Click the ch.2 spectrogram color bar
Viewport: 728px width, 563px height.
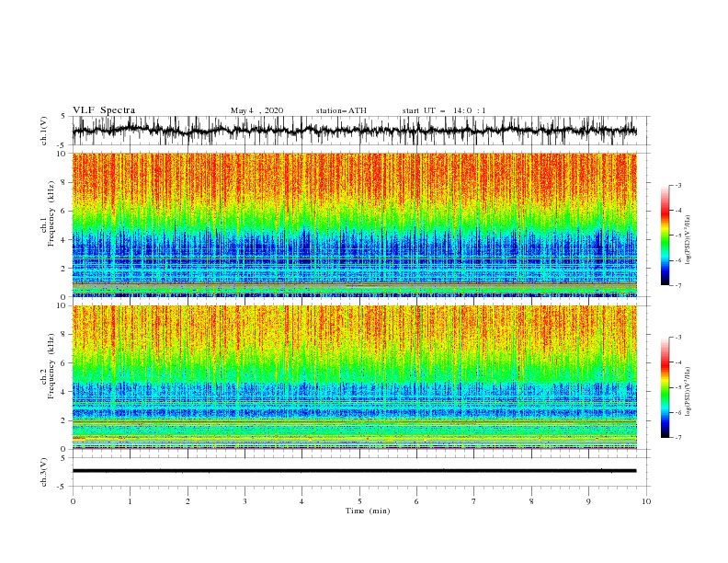(x=665, y=387)
